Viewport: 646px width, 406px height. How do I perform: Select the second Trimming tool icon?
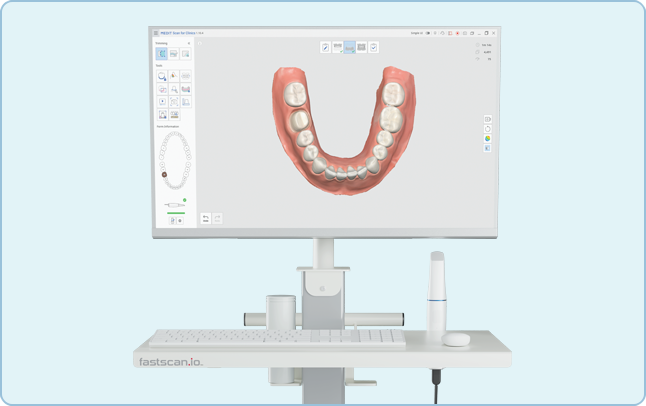coord(173,54)
